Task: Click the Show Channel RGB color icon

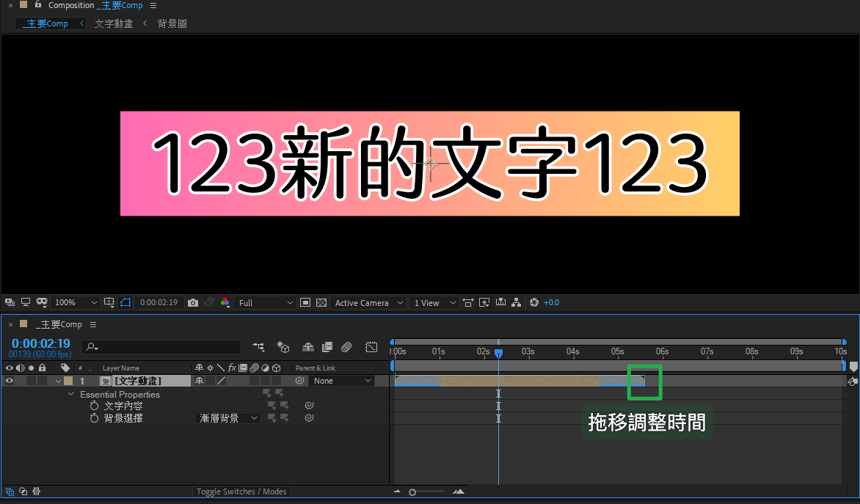Action: pyautogui.click(x=225, y=302)
